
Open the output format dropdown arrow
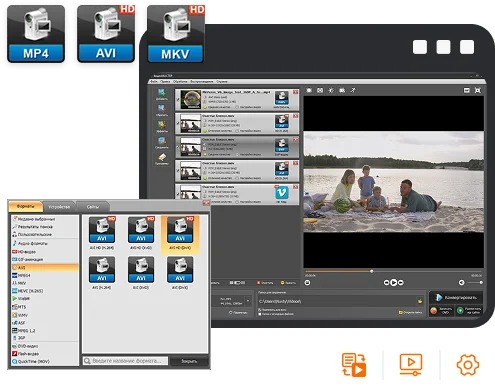248,301
